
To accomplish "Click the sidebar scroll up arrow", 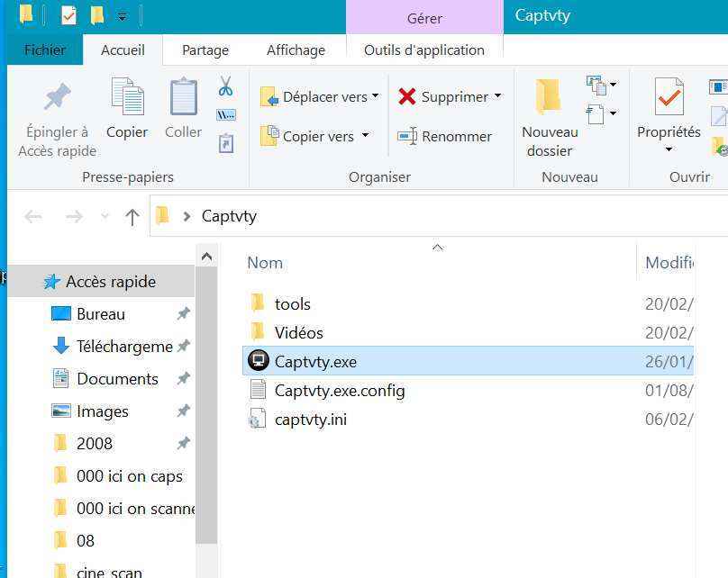I will (x=206, y=256).
